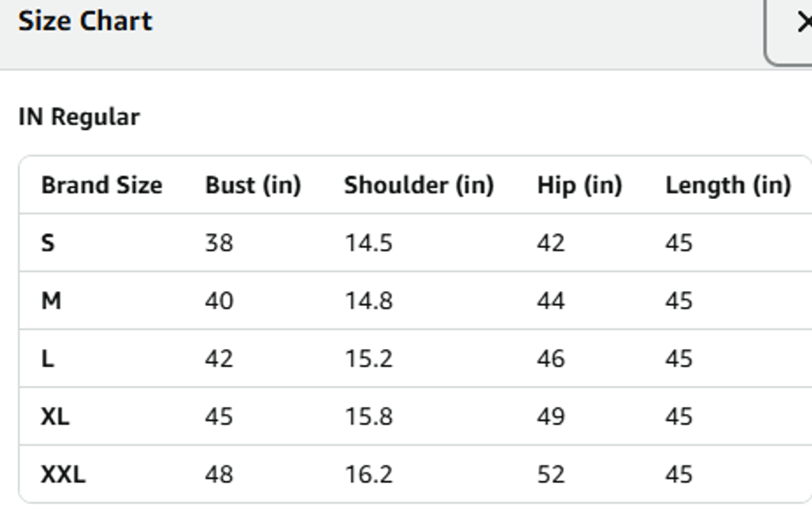Viewport: 812px width, 517px height.
Task: Click the Size Chart title
Action: tap(85, 21)
